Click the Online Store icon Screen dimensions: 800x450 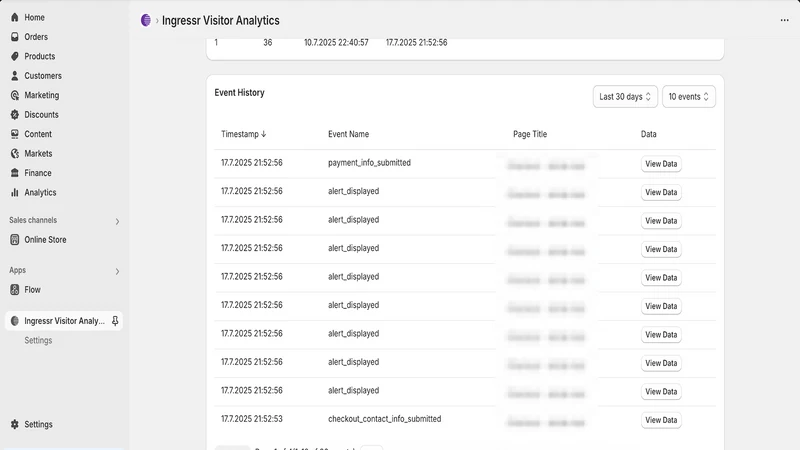(15, 239)
